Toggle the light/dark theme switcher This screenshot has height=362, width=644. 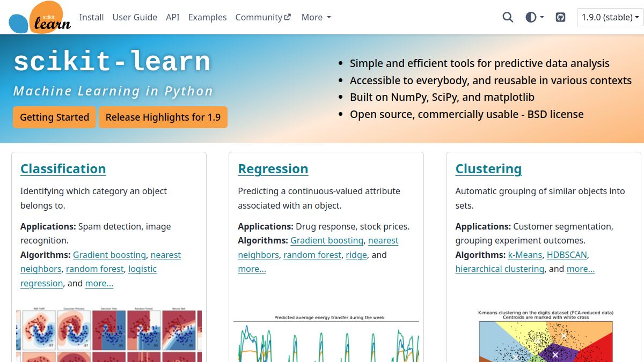[535, 17]
